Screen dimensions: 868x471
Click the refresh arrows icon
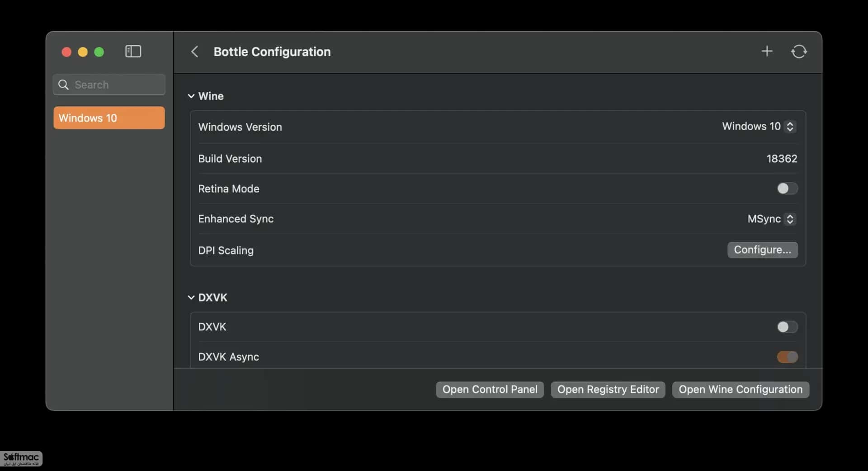point(799,52)
